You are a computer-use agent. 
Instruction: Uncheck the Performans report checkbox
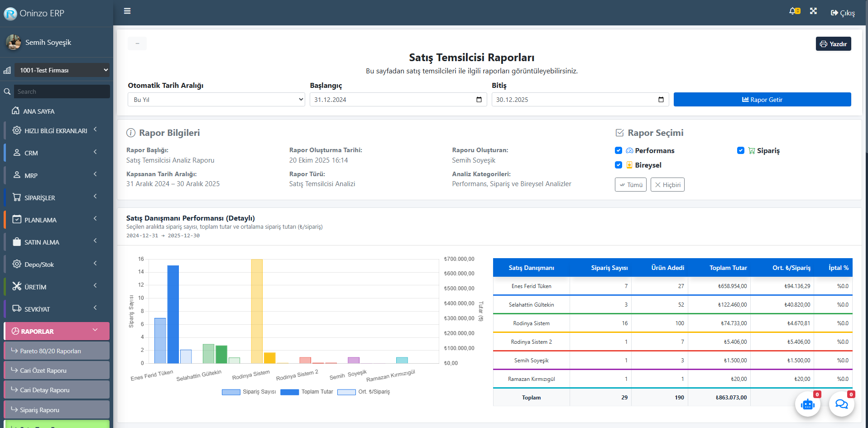(619, 150)
